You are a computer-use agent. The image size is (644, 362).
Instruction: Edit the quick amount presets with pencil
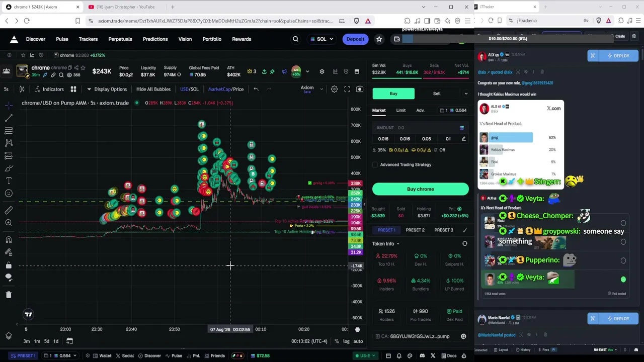pyautogui.click(x=463, y=139)
